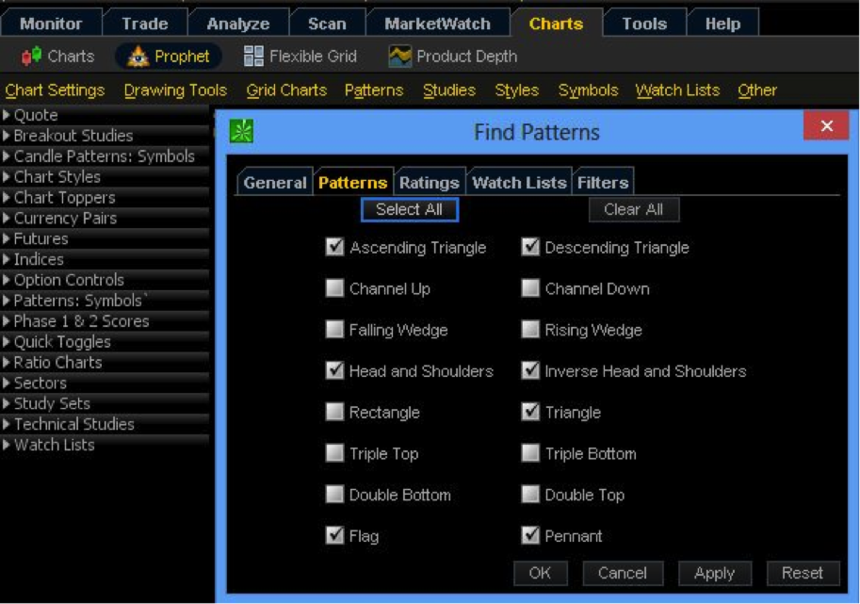
Task: Open the Product Depth icon
Action: [400, 56]
